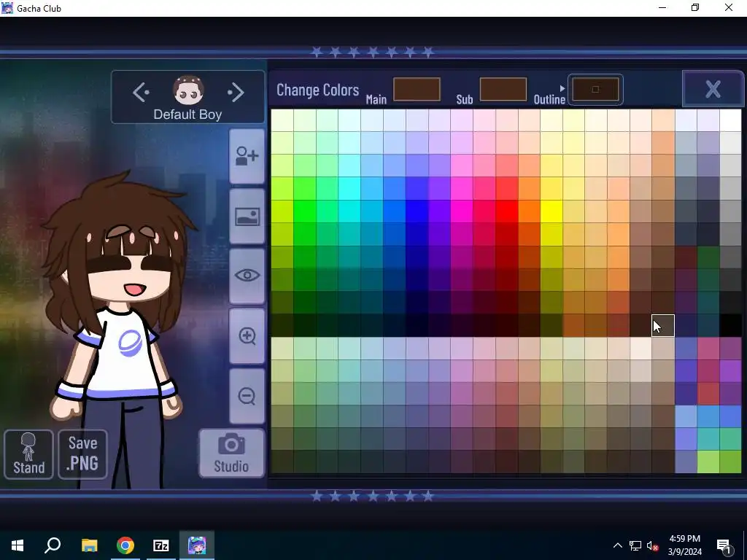Open 7-Zip from the taskbar

[x=161, y=545]
